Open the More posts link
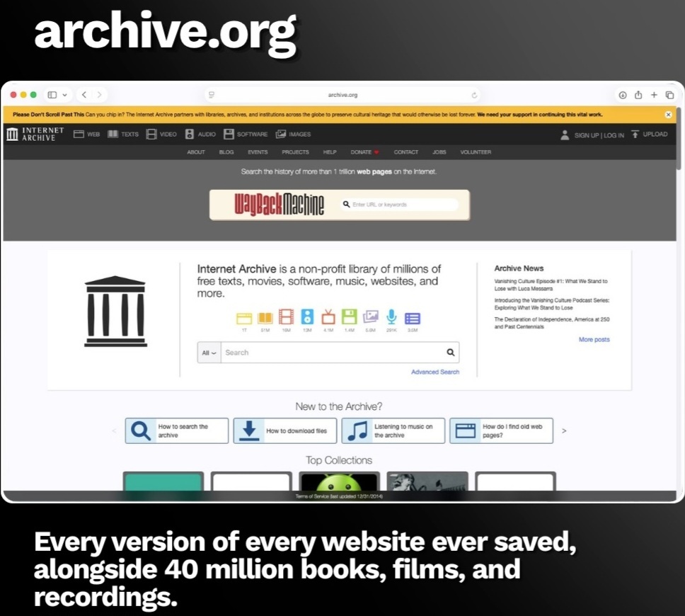 [x=594, y=340]
